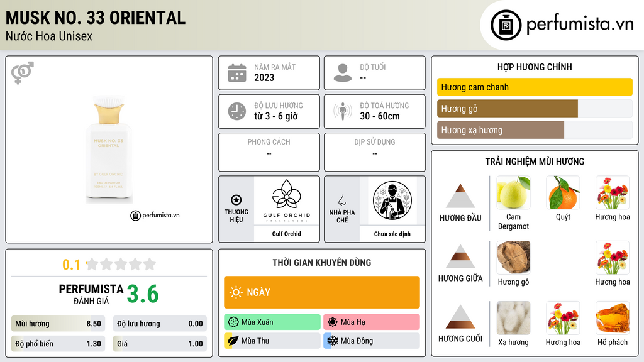644x362 pixels.
Task: Click the perfumista.vn perfume bottle logo icon
Action: point(506,25)
